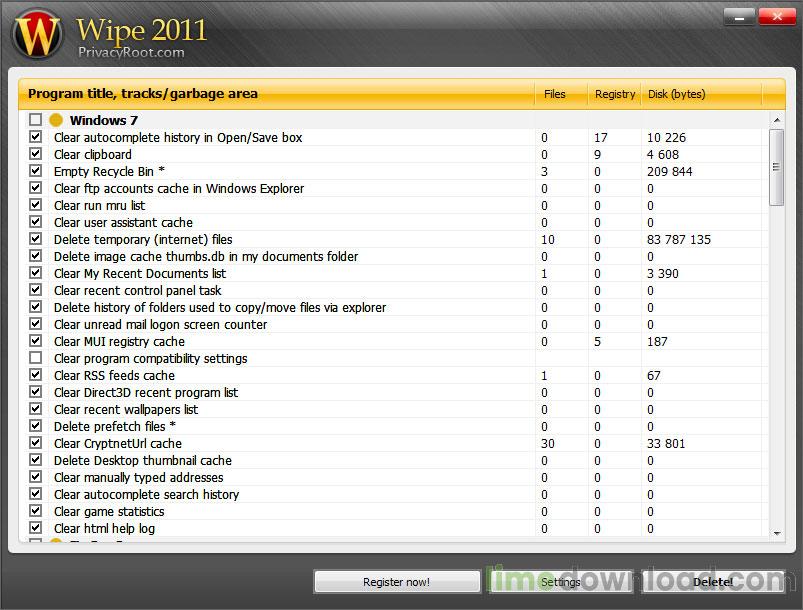This screenshot has width=803, height=610.
Task: Open the Settings button
Action: [x=561, y=582]
